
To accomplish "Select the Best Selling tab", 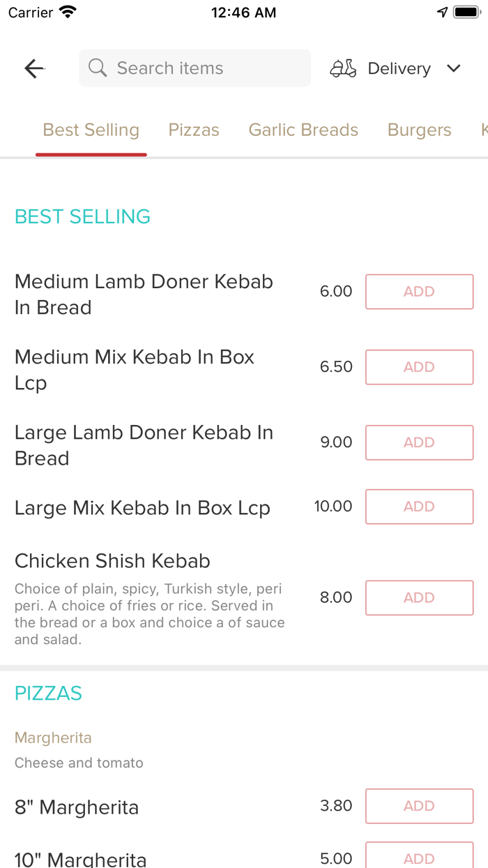I will (91, 130).
